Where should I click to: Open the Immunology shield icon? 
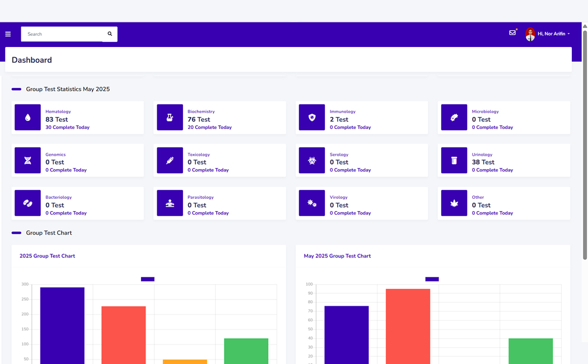click(x=312, y=118)
